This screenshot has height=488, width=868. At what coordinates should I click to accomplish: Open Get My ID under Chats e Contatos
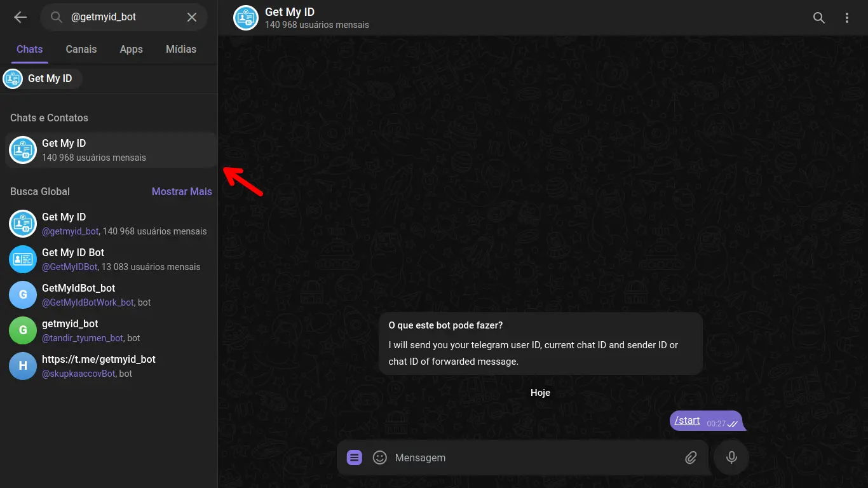pyautogui.click(x=111, y=150)
